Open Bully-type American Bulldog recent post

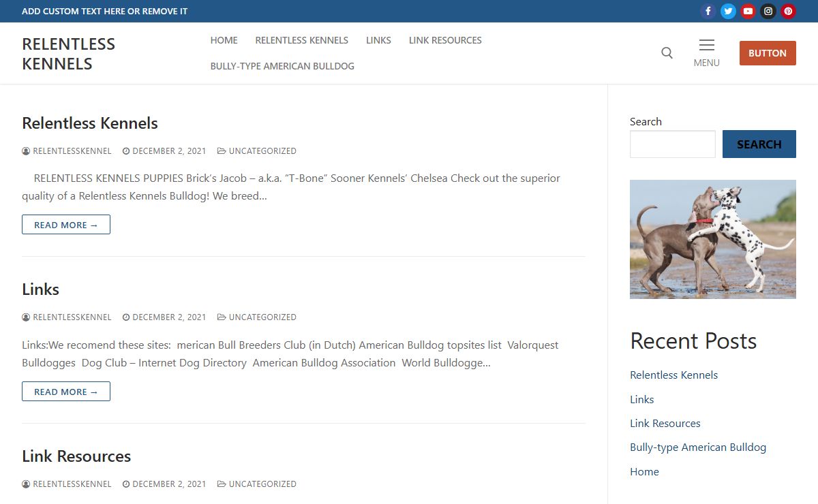click(x=697, y=447)
